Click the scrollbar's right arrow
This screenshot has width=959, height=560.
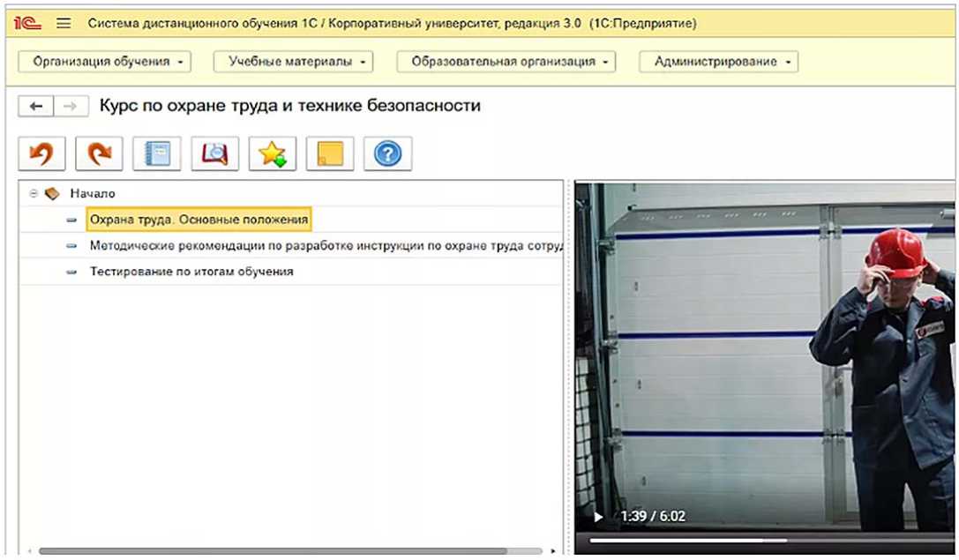[553, 551]
